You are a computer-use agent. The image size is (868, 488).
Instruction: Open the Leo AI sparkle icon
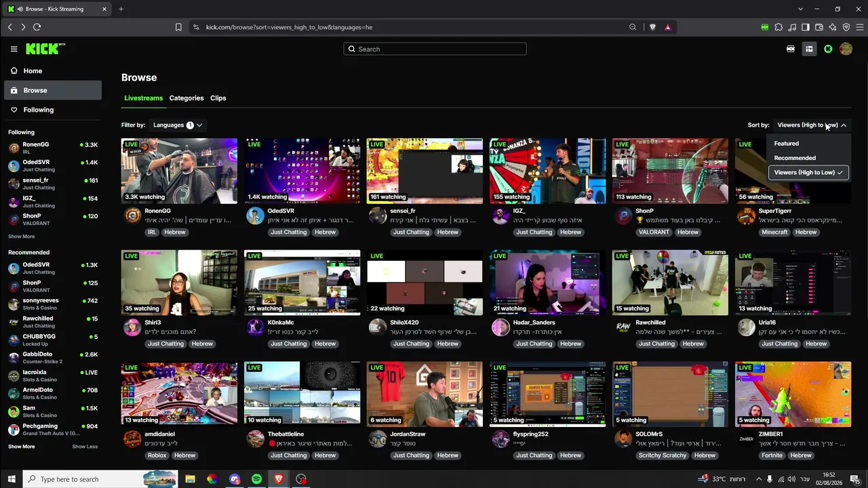pyautogui.click(x=833, y=27)
